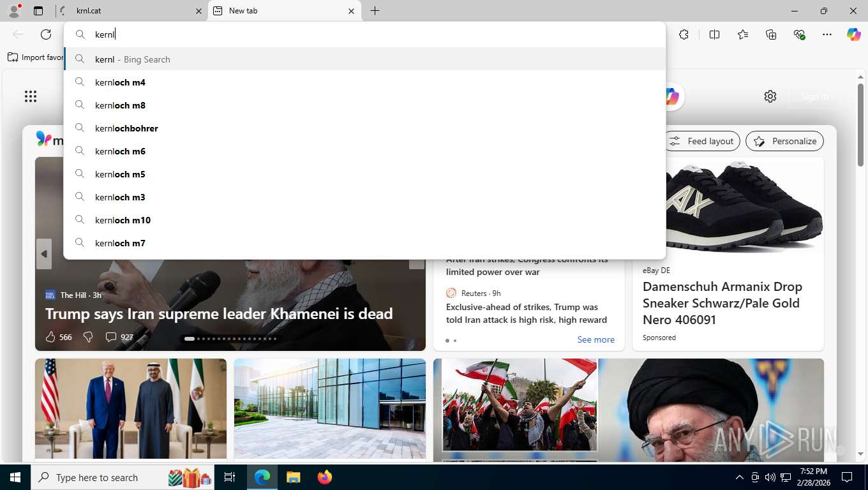Open the Windows Start menu
This screenshot has height=490, width=868.
click(x=15, y=477)
